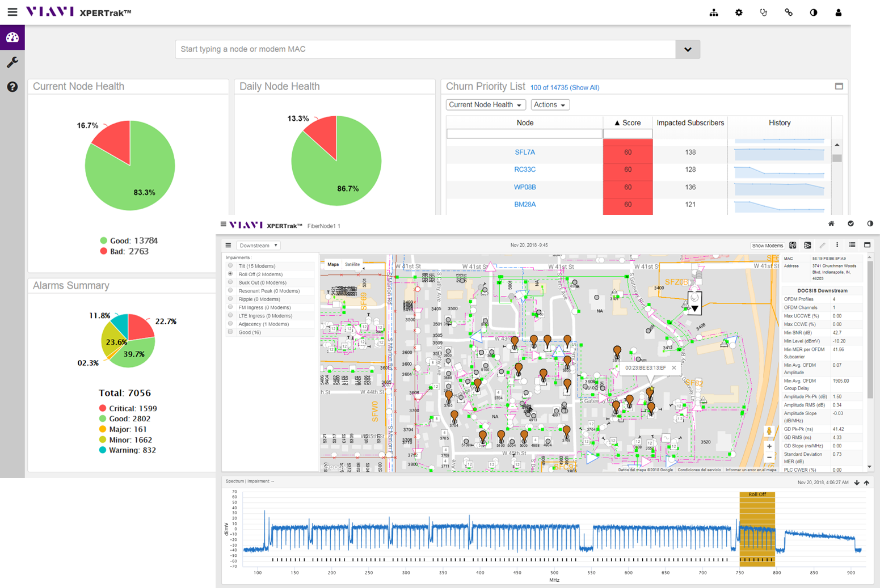880x588 pixels.
Task: Click the amplifier icon in map toolbar
Action: 807,246
